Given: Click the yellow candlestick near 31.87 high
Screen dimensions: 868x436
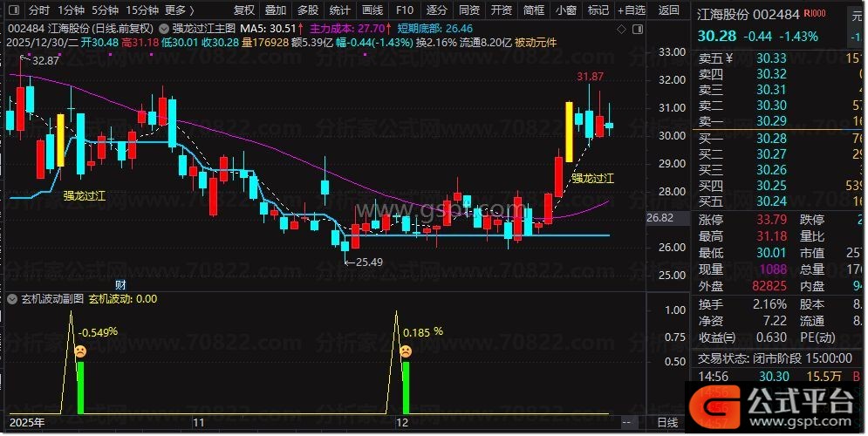Looking at the screenshot, I should pos(569,132).
